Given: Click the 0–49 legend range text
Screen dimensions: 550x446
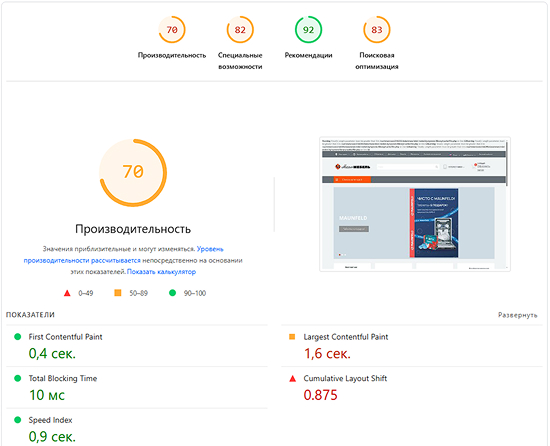Looking at the screenshot, I should coord(86,293).
